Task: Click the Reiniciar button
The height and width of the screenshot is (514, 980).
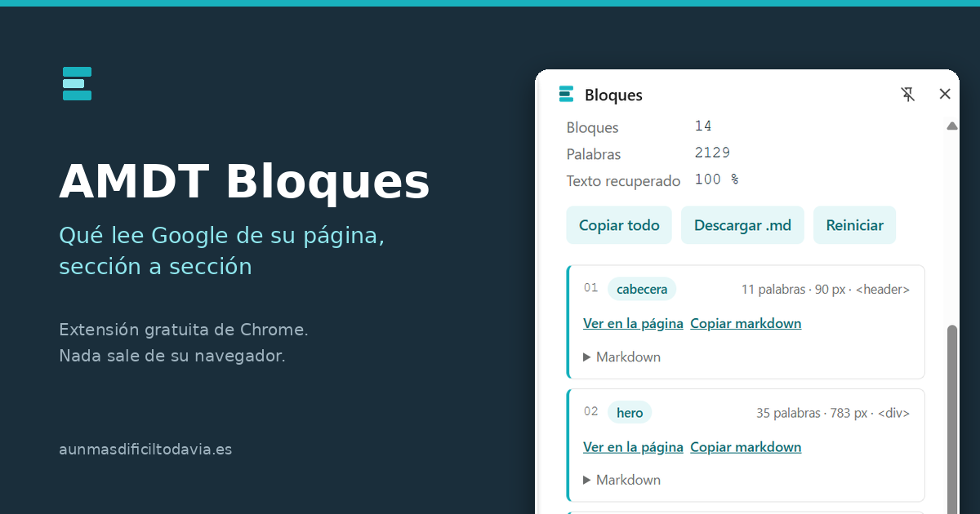Action: 854,225
